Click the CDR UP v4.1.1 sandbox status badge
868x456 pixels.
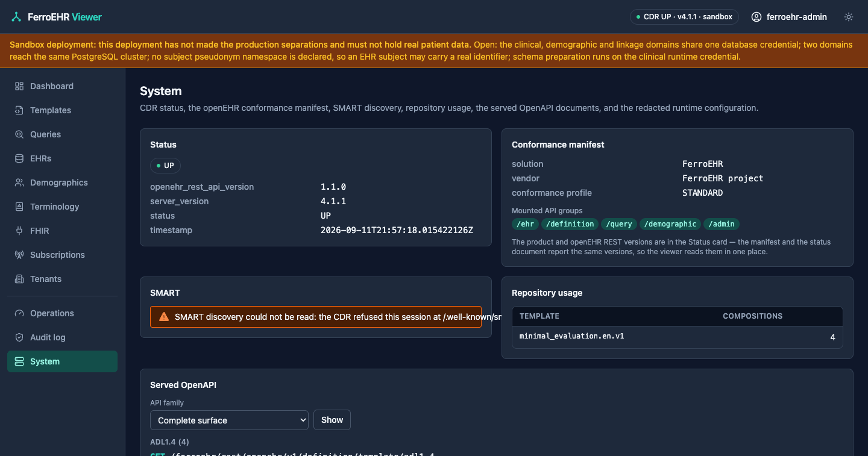coord(685,17)
